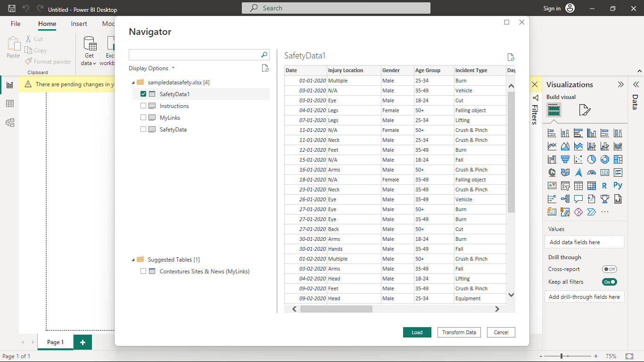Select the Pie chart visualization icon
The width and height of the screenshot is (644, 362).
point(591,159)
